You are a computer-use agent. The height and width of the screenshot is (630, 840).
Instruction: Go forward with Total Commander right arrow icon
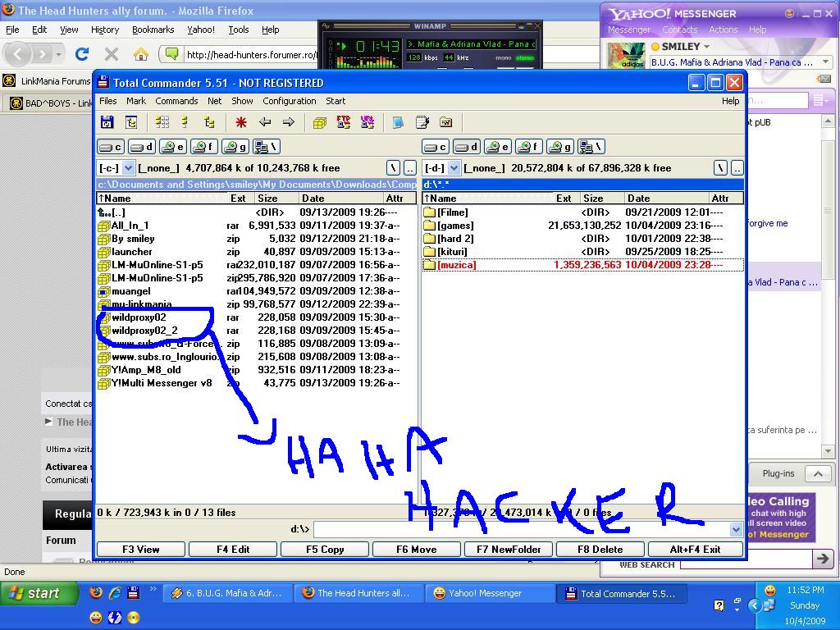(288, 123)
